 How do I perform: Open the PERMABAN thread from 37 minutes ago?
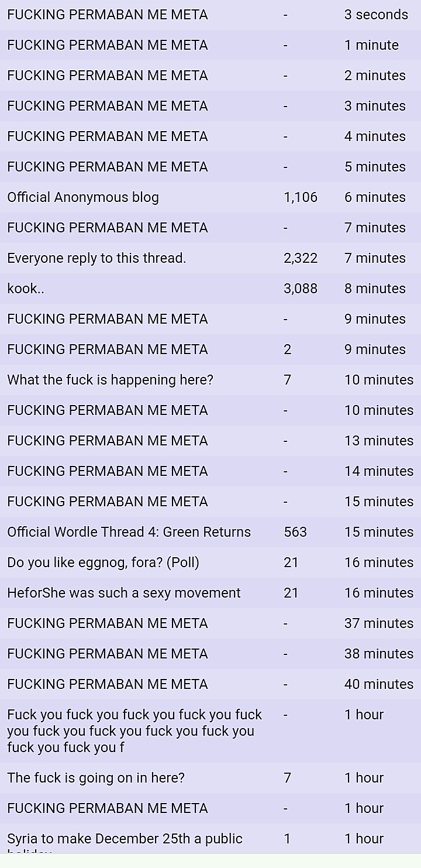click(x=108, y=623)
